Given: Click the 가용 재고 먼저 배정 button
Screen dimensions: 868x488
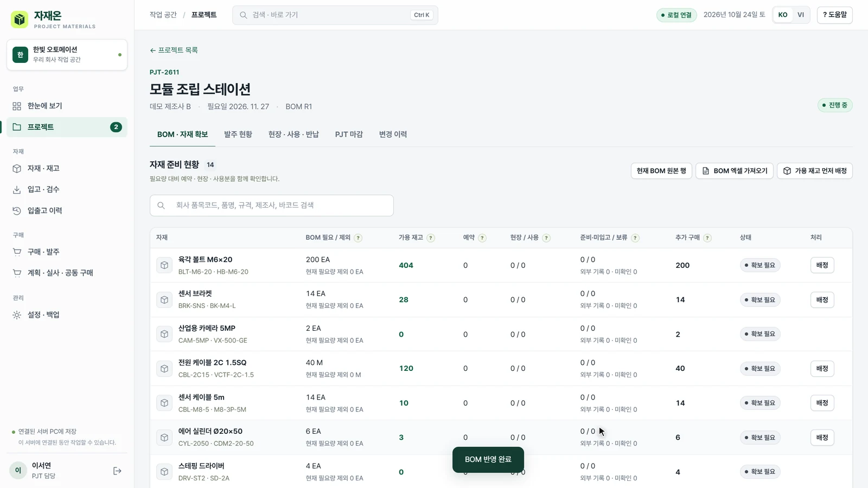Looking at the screenshot, I should click(x=815, y=171).
